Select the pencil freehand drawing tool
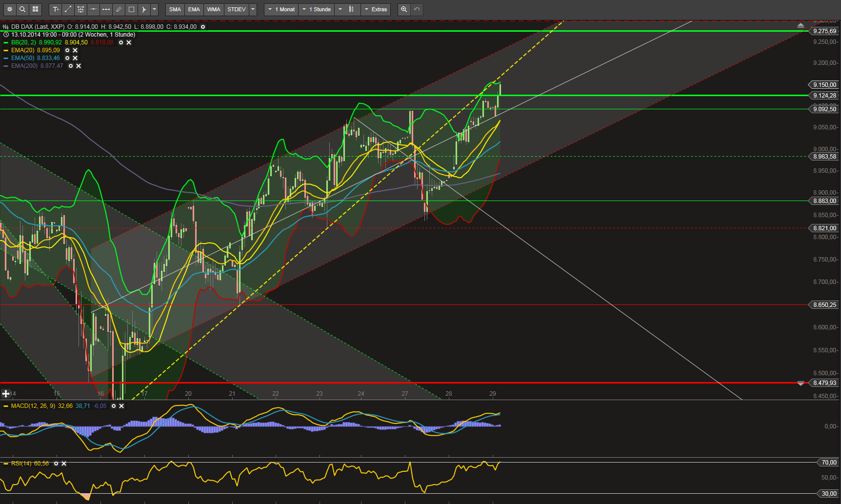The height and width of the screenshot is (504, 841). click(x=119, y=9)
